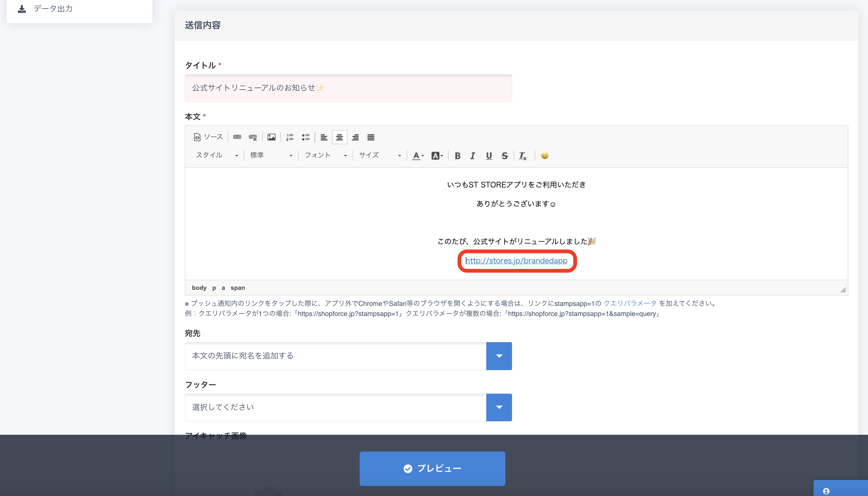
Task: Align text to the right
Action: 355,137
